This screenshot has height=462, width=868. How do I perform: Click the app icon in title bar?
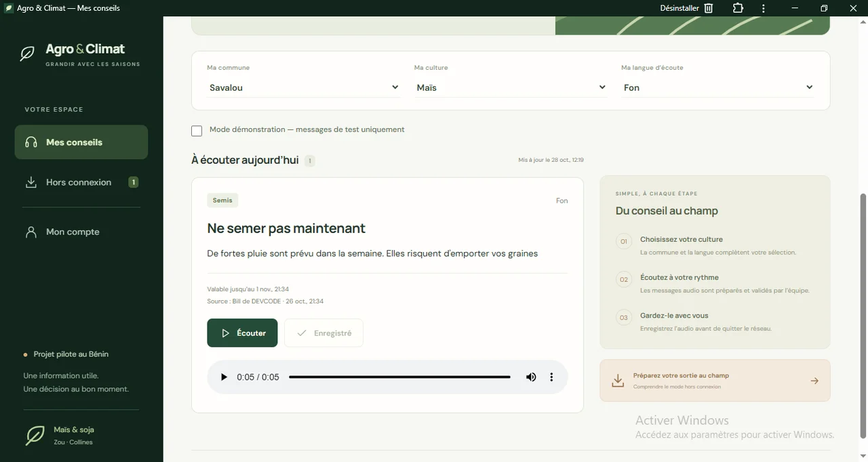tap(9, 8)
